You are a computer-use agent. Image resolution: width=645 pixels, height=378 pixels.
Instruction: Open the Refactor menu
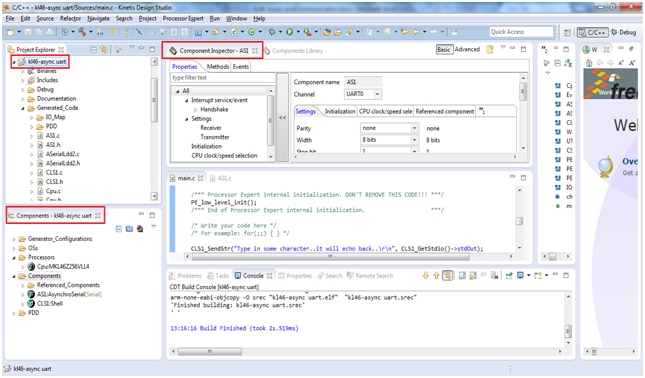[70, 19]
